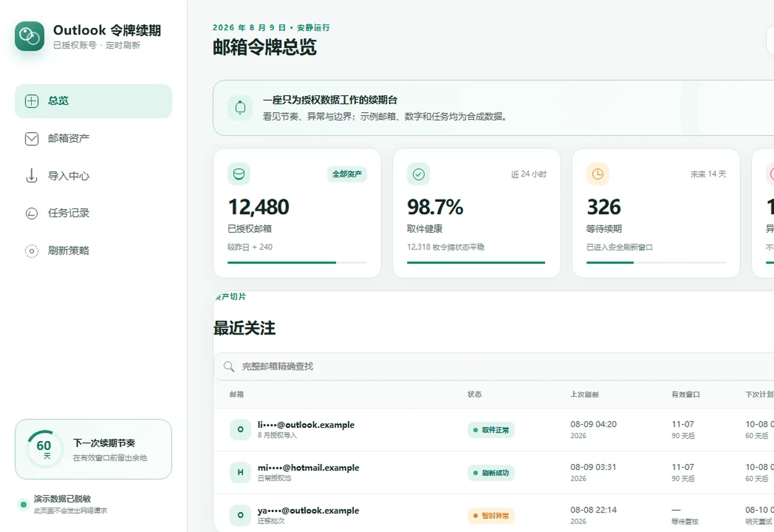This screenshot has width=774, height=532.
Task: Click the 08-09 03:31 last refresh time
Action: 593,467
